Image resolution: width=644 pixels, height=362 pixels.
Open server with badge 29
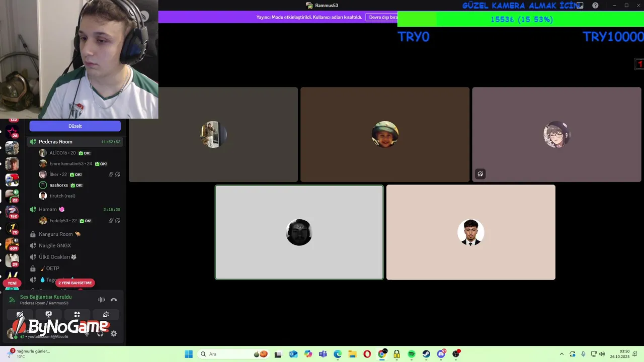click(x=12, y=260)
